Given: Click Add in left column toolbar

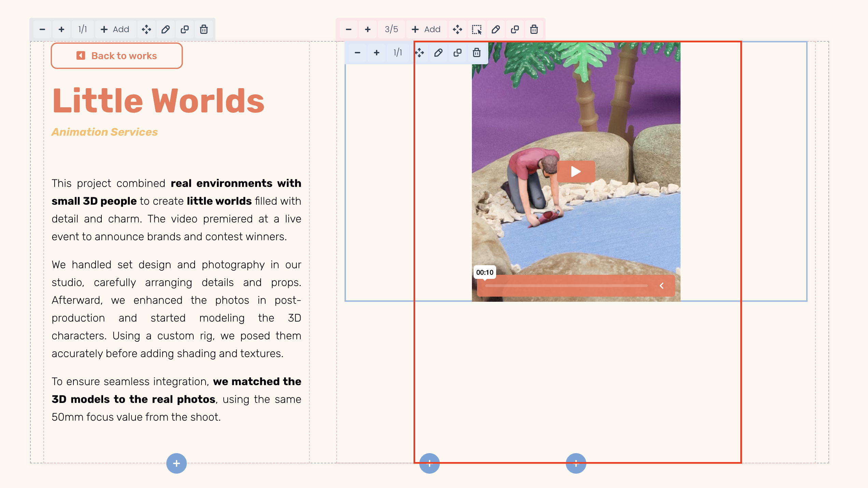Looking at the screenshot, I should click(x=115, y=29).
